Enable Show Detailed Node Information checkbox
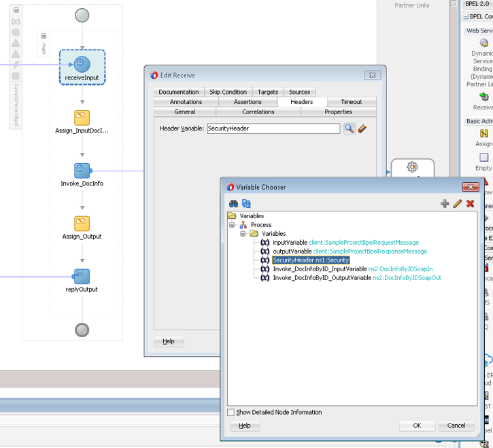The height and width of the screenshot is (448, 493). tap(231, 412)
